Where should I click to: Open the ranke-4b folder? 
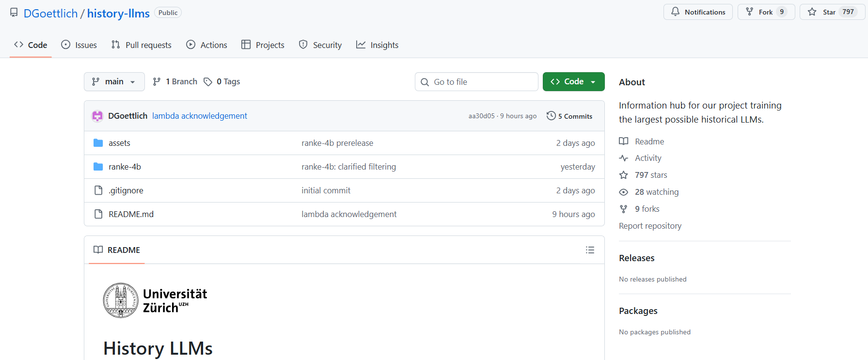[x=125, y=167]
